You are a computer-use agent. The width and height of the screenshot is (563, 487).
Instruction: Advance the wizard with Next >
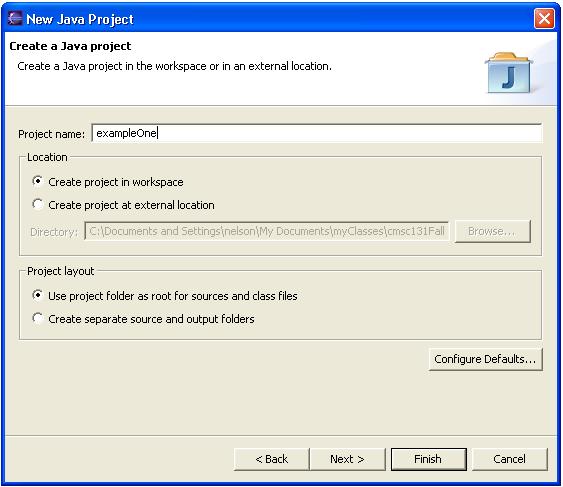(x=347, y=459)
